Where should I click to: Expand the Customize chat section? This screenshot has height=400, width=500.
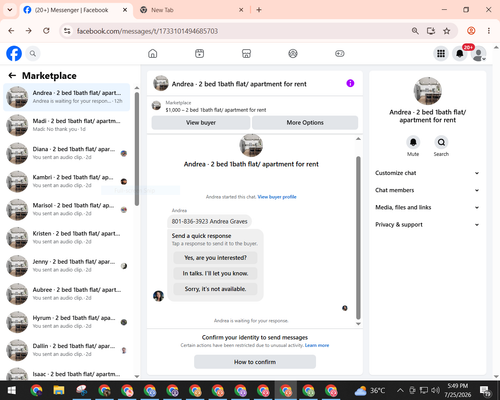click(427, 173)
